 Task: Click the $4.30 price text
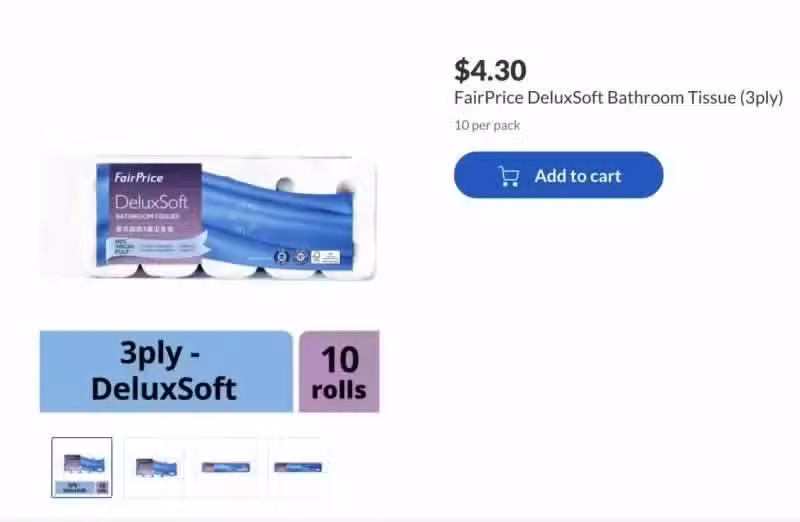point(490,70)
